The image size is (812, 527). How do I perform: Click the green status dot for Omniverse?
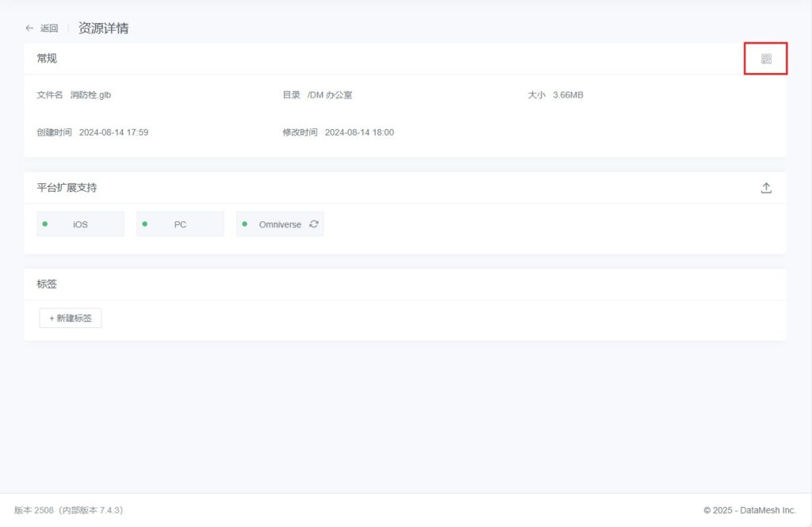245,224
